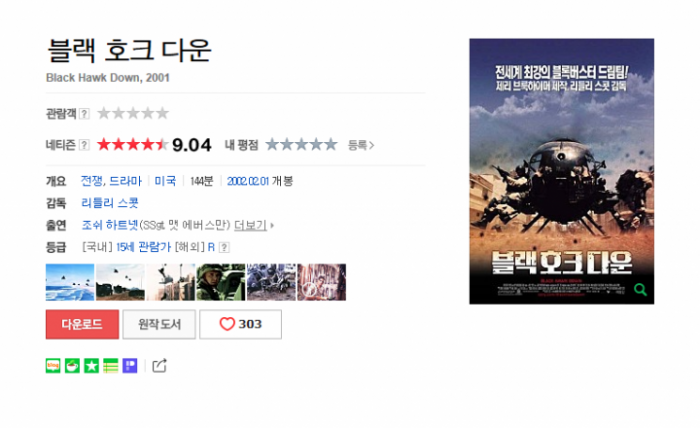Share via the green cafe cup icon
The image size is (700, 428).
[x=72, y=366]
